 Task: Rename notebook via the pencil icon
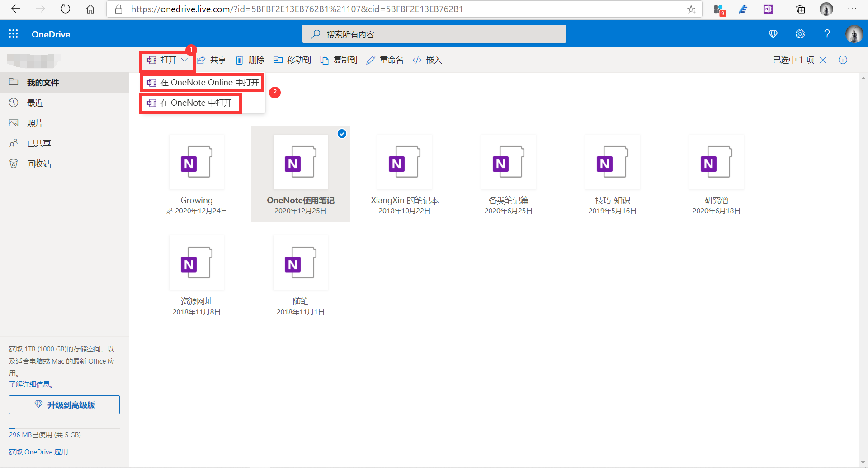pyautogui.click(x=371, y=60)
